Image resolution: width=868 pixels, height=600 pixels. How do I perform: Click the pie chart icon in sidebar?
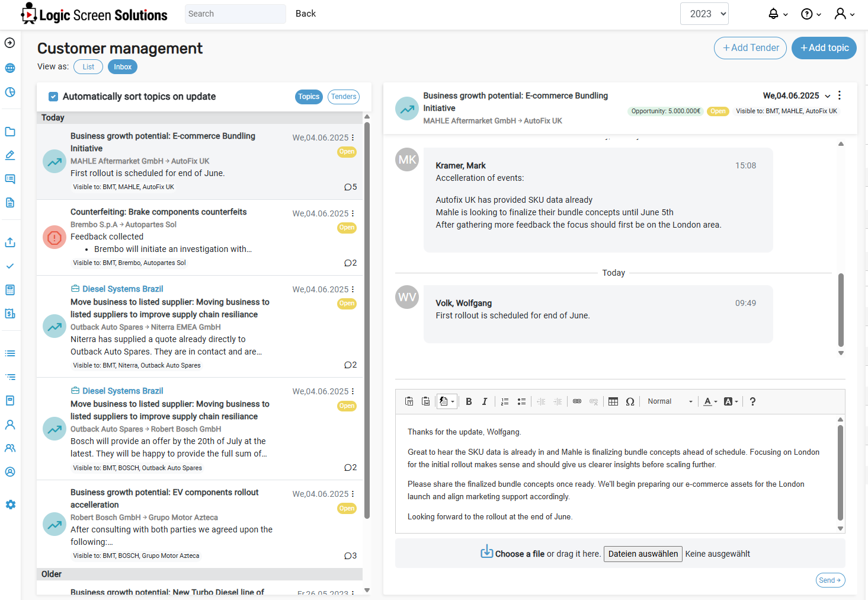(x=10, y=92)
